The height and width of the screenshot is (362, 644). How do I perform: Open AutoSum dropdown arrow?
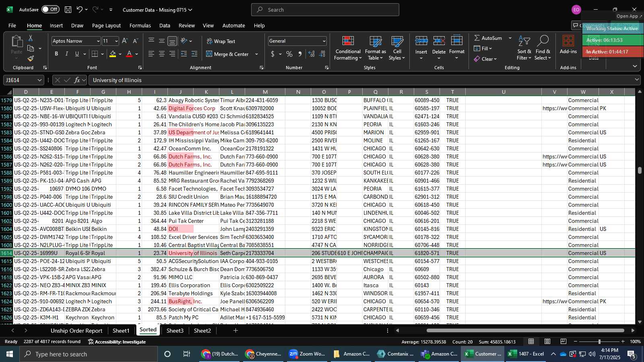pyautogui.click(x=510, y=38)
